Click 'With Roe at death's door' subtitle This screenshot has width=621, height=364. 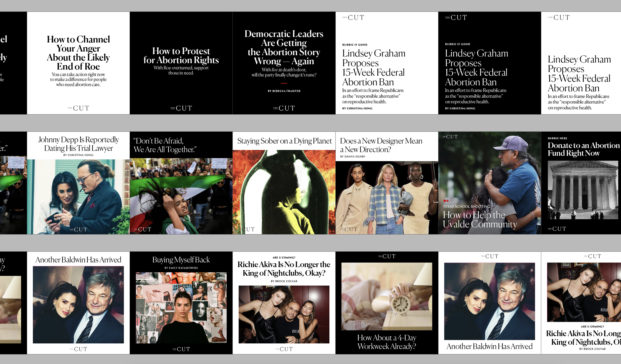tap(284, 73)
